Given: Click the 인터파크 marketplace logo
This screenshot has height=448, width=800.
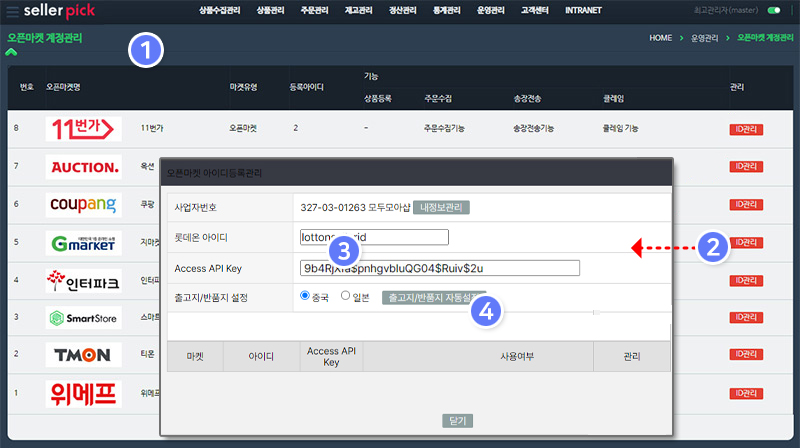Looking at the screenshot, I should point(84,280).
